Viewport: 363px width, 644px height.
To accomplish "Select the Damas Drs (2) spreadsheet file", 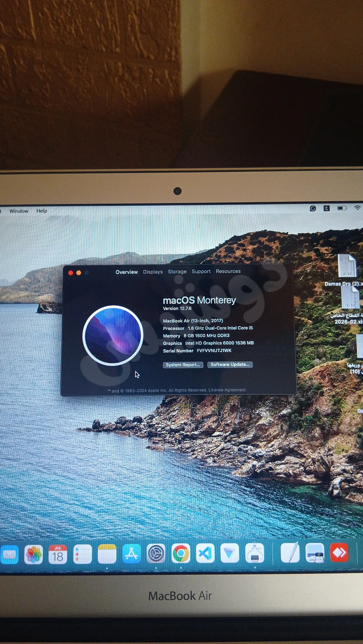I will coord(347,270).
